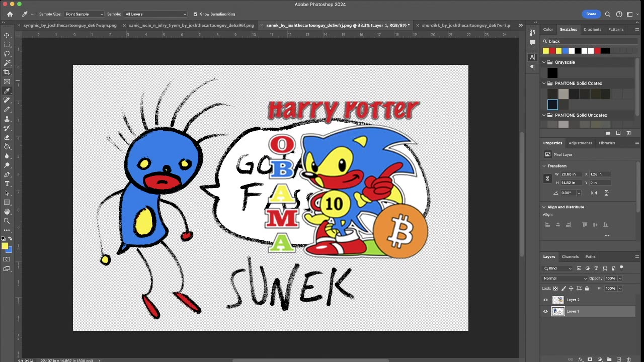Select the Move tool
The height and width of the screenshot is (362, 644).
7,35
